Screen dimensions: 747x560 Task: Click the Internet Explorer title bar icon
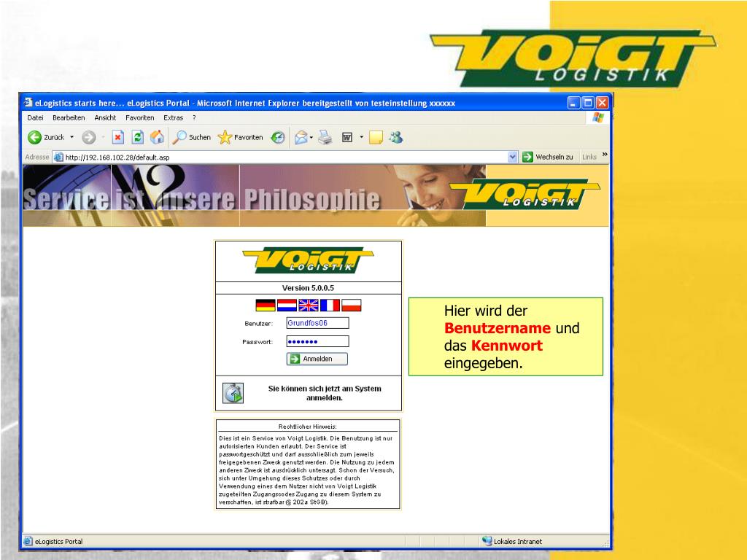pos(28,102)
